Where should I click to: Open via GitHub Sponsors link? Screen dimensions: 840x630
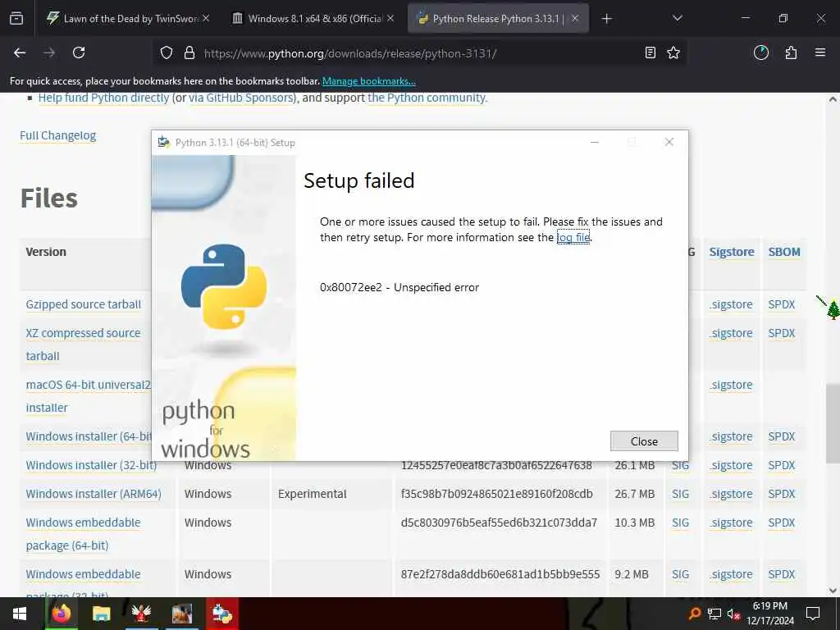[x=242, y=98]
